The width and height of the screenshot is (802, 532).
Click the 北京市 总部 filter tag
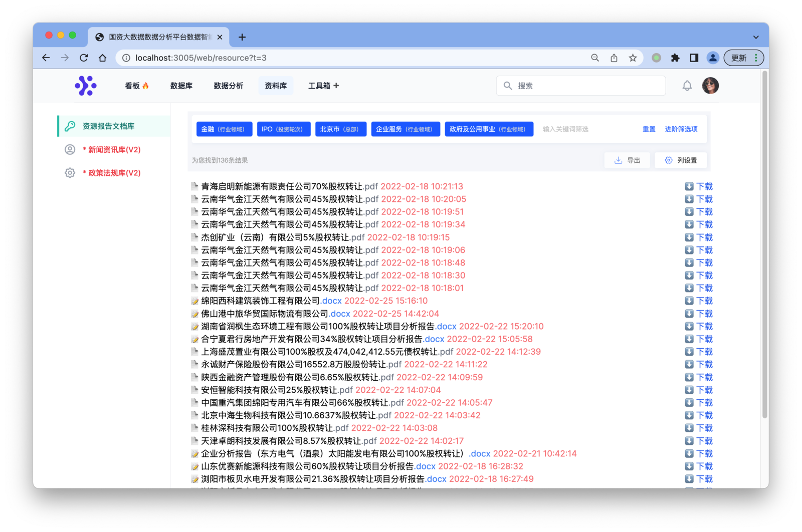pos(340,129)
